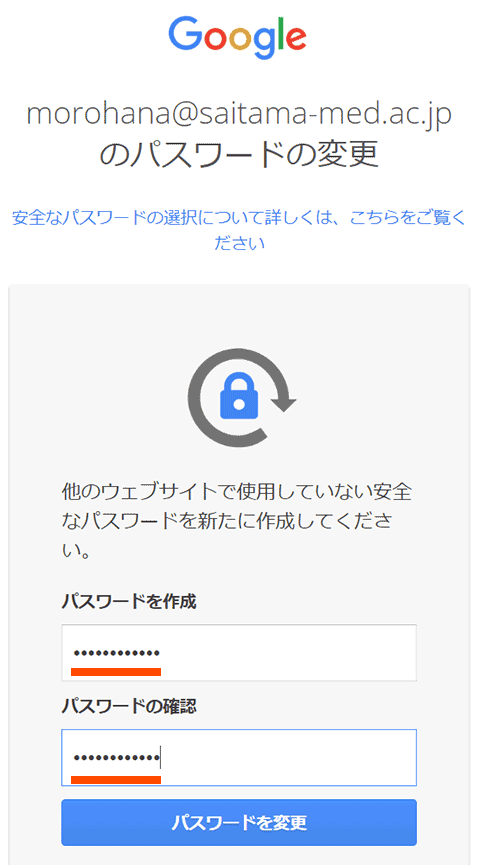The width and height of the screenshot is (480, 865).
Task: Click the orange bar under the confirm password
Action: pyautogui.click(x=116, y=779)
